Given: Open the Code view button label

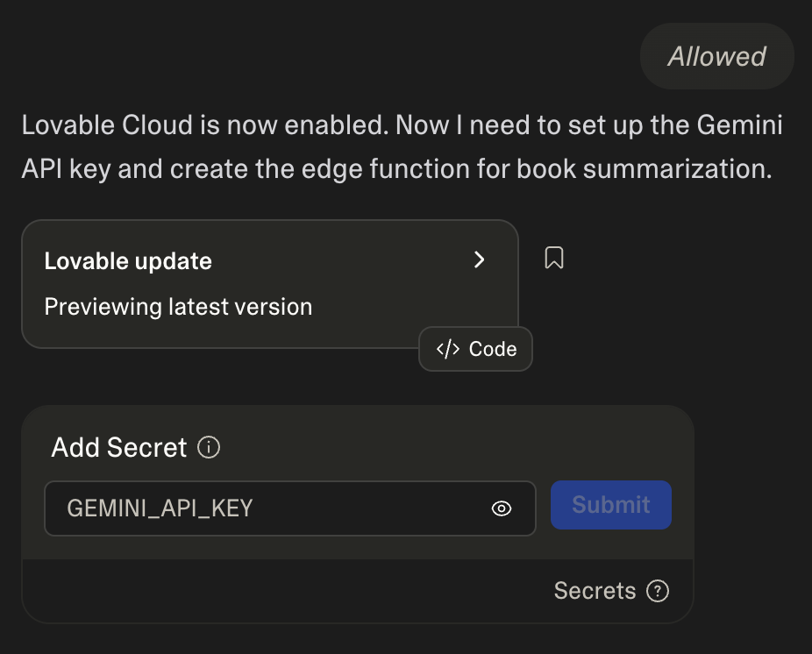Looking at the screenshot, I should click(x=493, y=349).
